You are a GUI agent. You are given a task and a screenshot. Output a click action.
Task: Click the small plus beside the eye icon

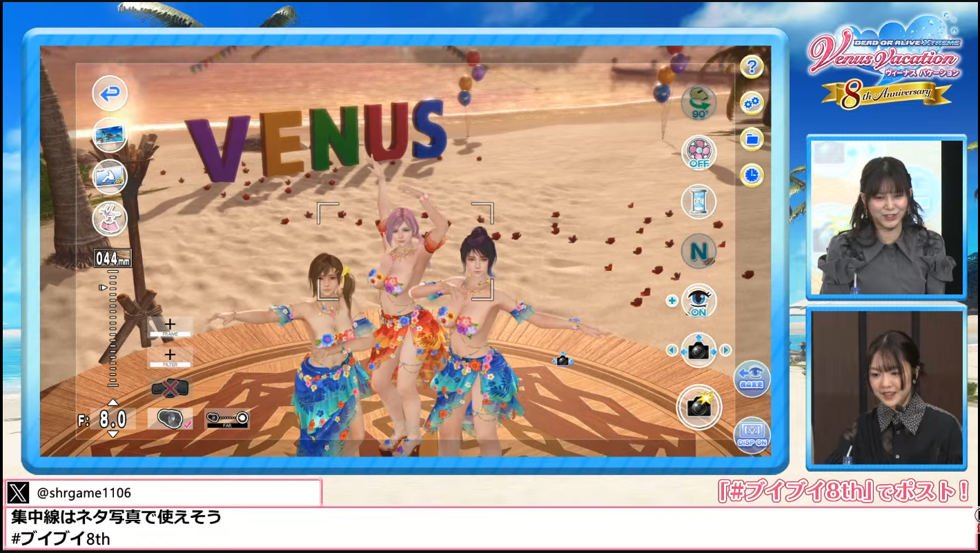pyautogui.click(x=671, y=301)
